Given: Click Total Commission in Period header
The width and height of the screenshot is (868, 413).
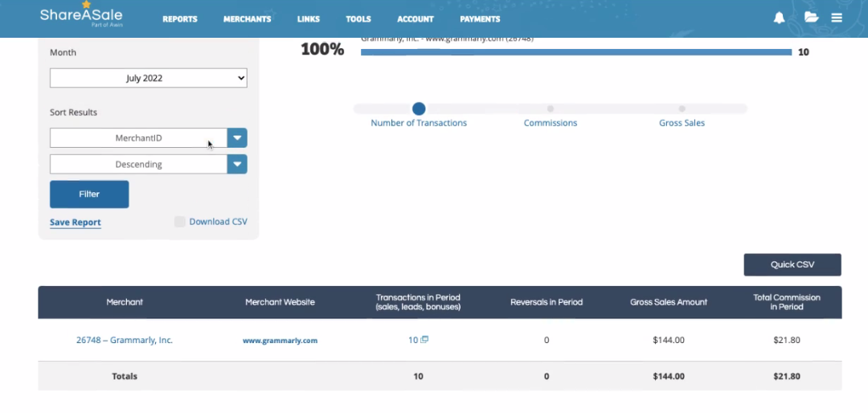Looking at the screenshot, I should tap(787, 302).
